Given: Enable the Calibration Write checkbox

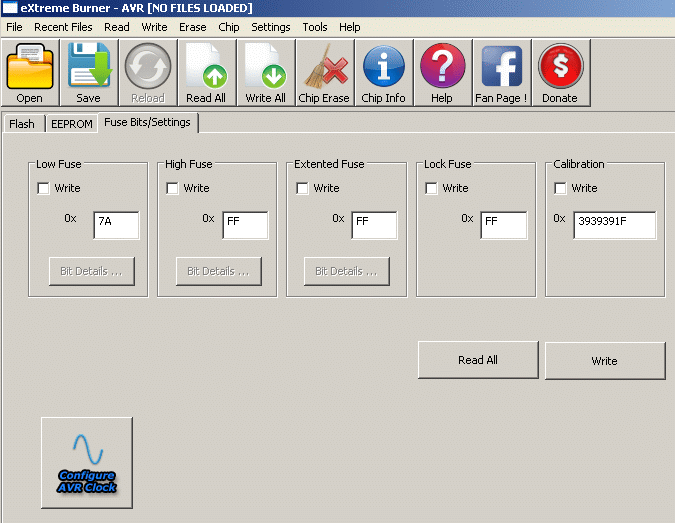Looking at the screenshot, I should pos(560,189).
